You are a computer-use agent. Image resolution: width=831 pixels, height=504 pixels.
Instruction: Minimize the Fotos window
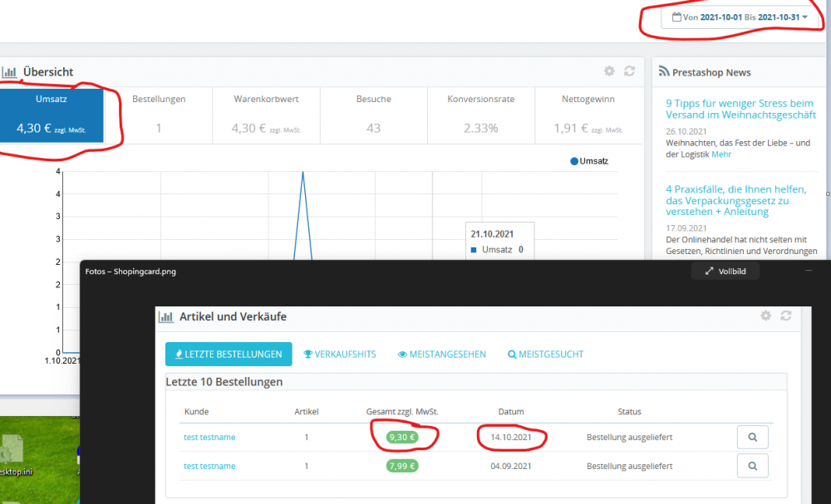tap(809, 271)
